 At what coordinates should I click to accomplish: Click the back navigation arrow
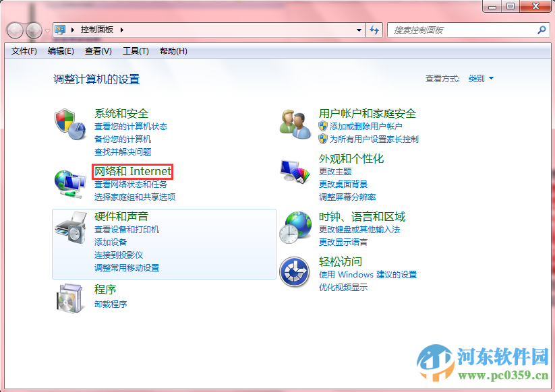14,30
